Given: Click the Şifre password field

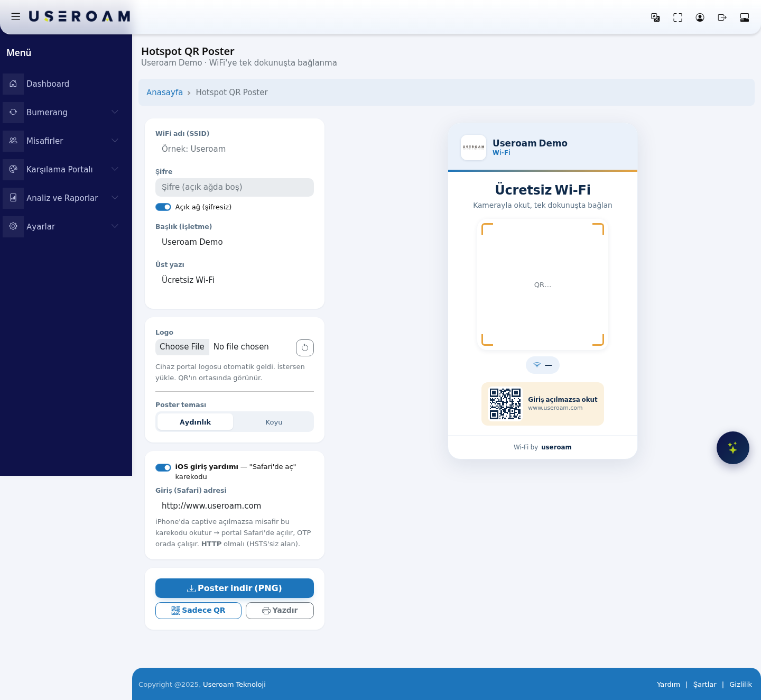Looking at the screenshot, I should 235,187.
